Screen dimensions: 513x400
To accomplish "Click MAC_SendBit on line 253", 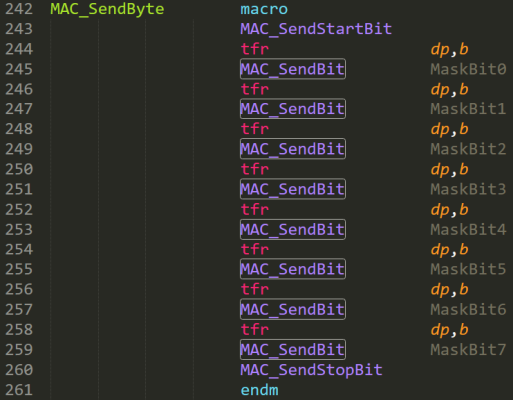I will coord(293,229).
